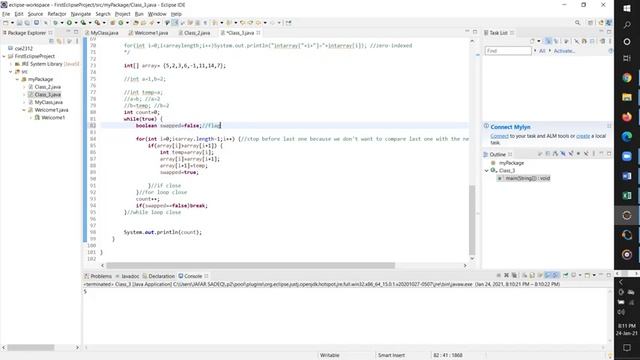Click the Windows Start button
Viewport: 640px width, 360px height.
(x=627, y=9)
